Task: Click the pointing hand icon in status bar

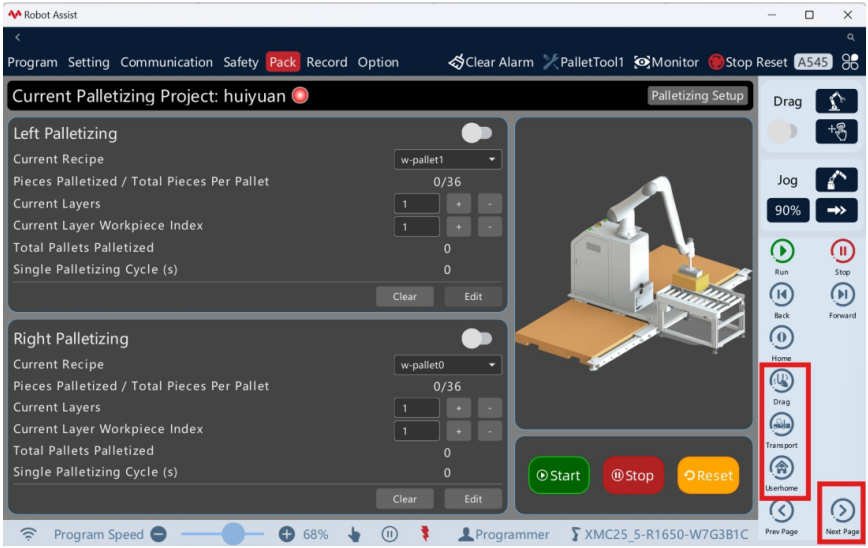Action: click(354, 534)
